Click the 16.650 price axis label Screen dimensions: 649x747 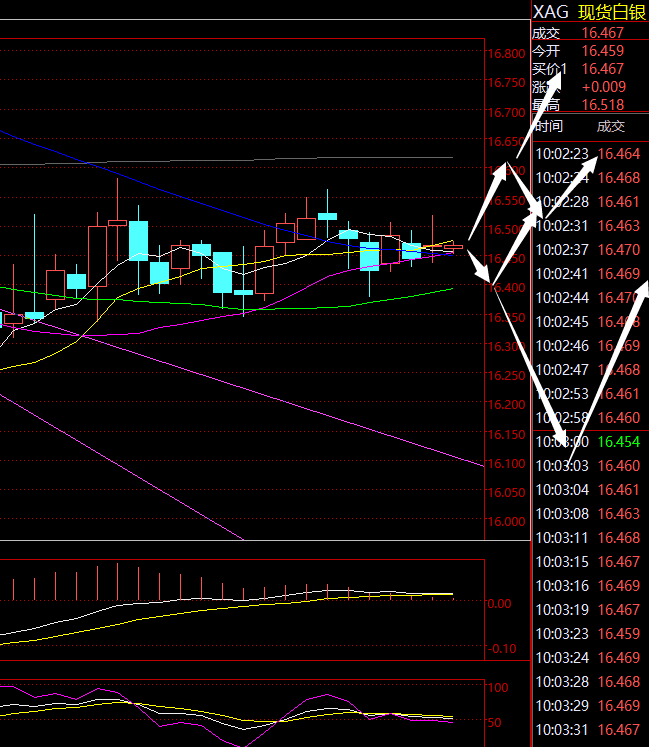[506, 141]
